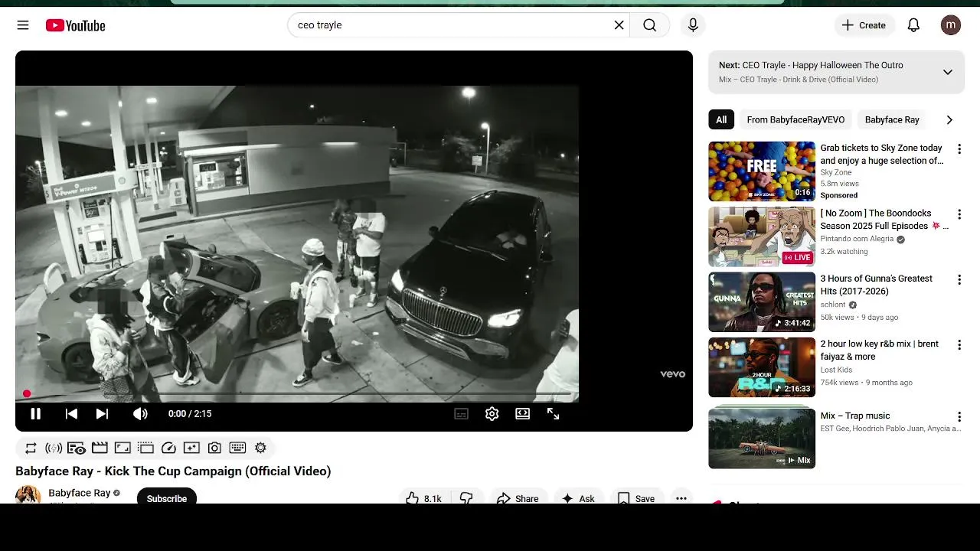Start voice search with microphone

(x=693, y=25)
